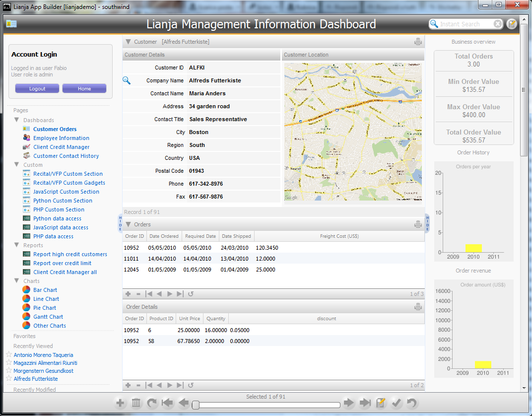Collapse the Customer section triangle

pos(128,42)
